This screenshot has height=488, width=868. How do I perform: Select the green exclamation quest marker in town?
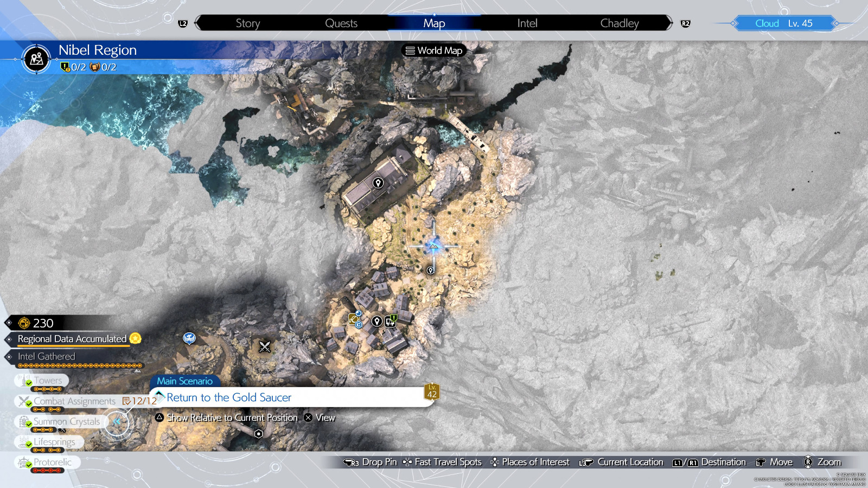(x=391, y=321)
